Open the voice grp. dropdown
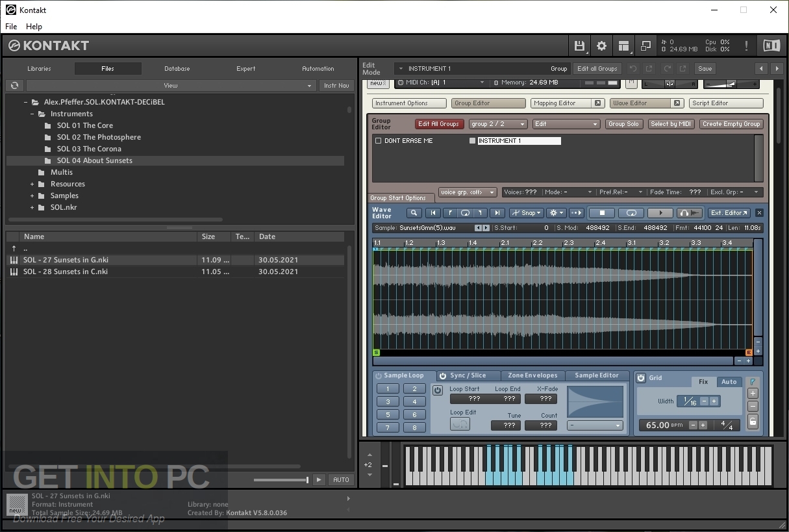The width and height of the screenshot is (789, 532). tap(468, 192)
